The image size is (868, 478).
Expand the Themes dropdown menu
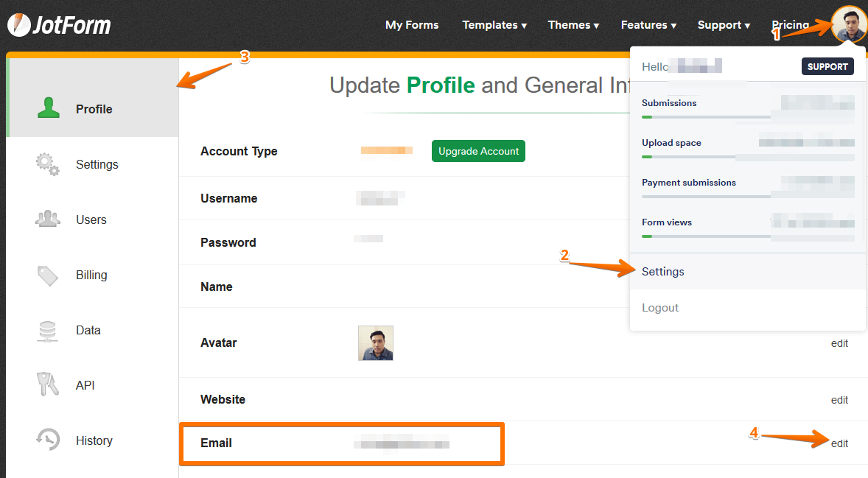pos(573,25)
